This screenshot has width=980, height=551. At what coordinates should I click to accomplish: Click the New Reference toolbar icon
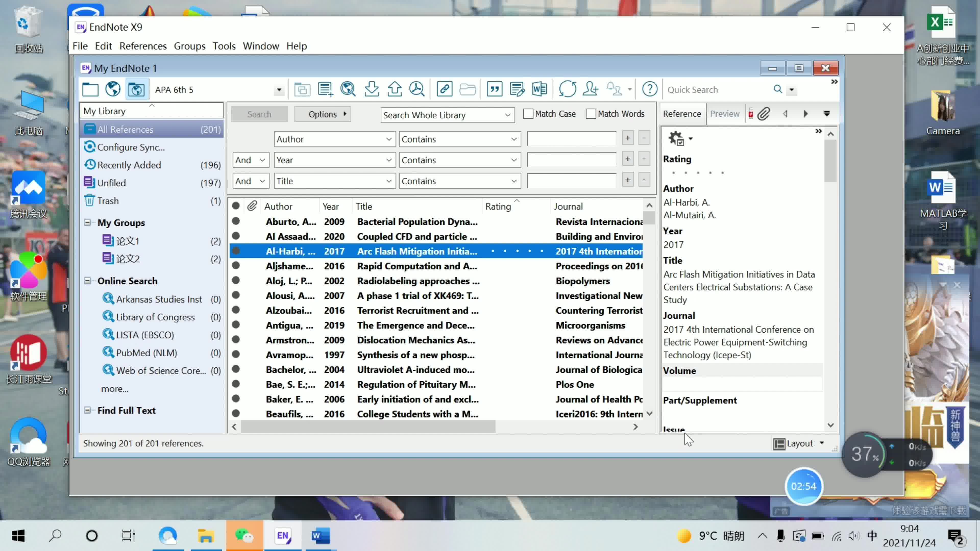[x=325, y=89]
